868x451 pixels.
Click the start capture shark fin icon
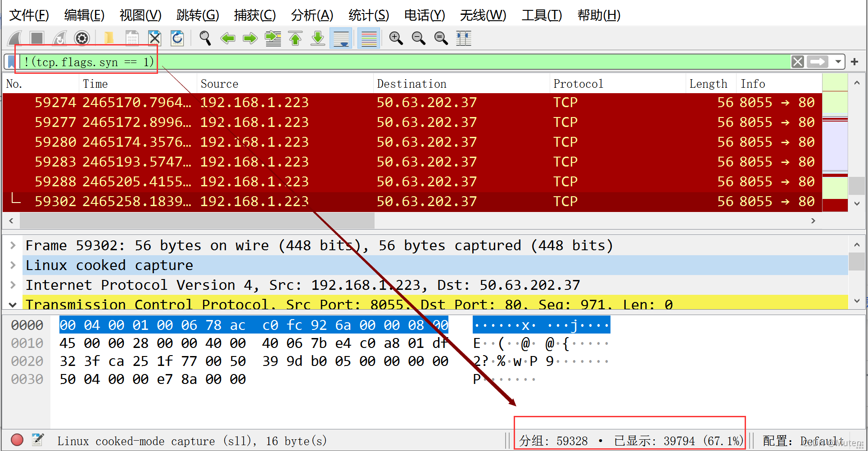click(x=15, y=38)
